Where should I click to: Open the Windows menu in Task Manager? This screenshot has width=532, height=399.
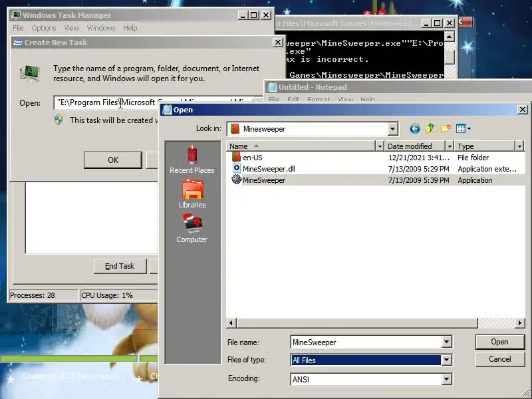point(101,28)
